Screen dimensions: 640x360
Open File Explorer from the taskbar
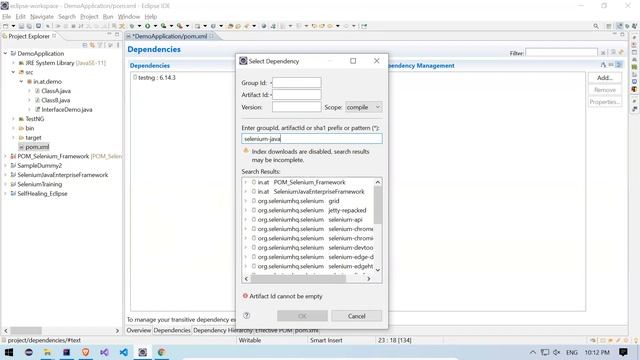click(x=47, y=352)
